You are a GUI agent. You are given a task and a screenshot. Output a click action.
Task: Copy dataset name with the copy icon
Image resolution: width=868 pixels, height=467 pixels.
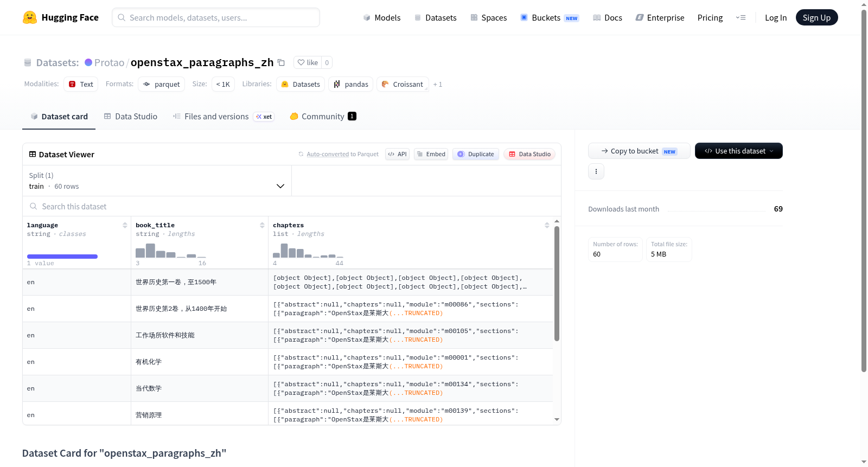coord(281,62)
